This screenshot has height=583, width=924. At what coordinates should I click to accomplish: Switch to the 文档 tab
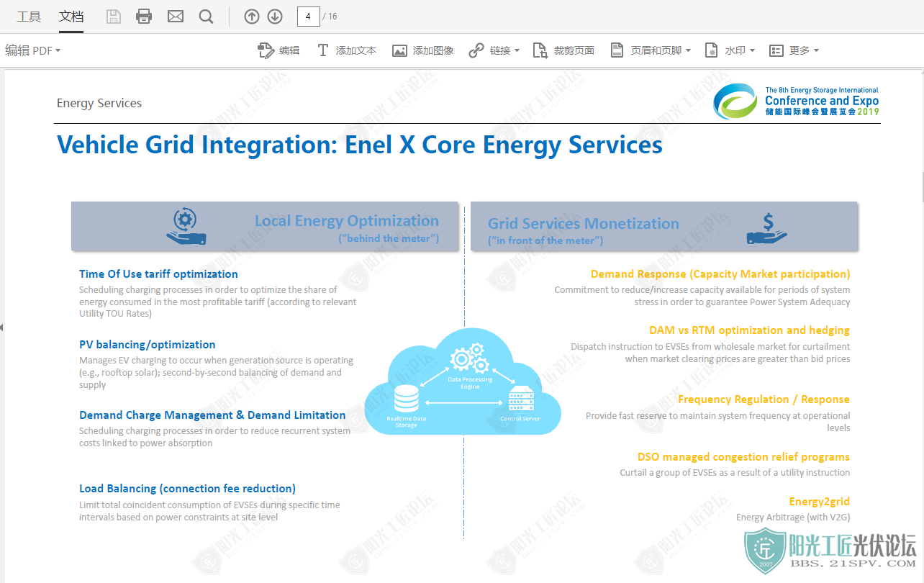71,17
